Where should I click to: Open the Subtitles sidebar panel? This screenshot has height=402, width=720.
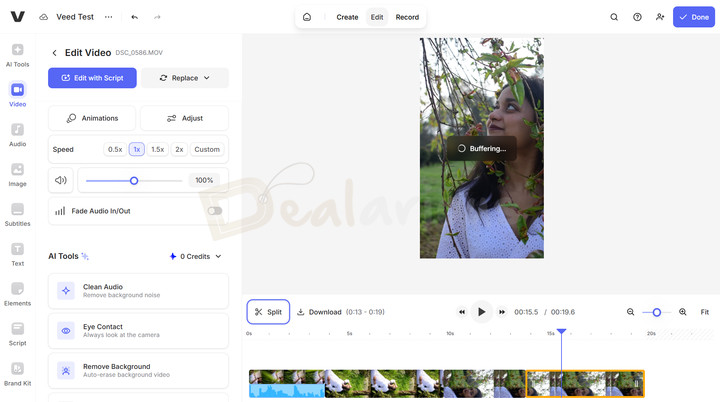coord(17,215)
